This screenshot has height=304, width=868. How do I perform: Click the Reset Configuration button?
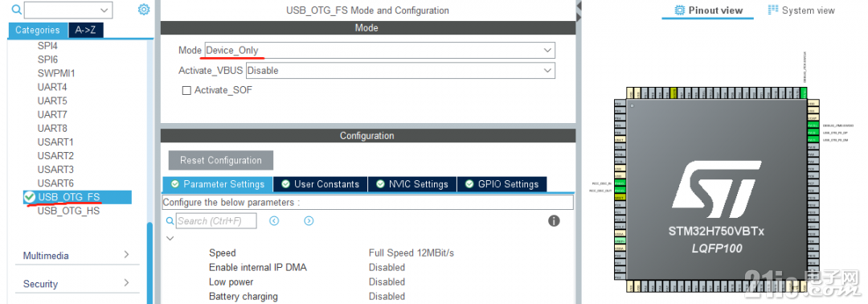click(x=221, y=160)
